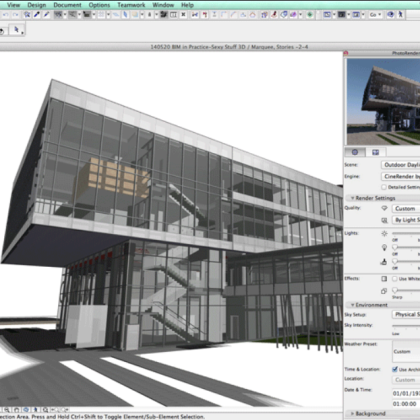Click the sun light intensity slider
Image resolution: width=420 pixels, height=420 pixels.
(x=406, y=233)
